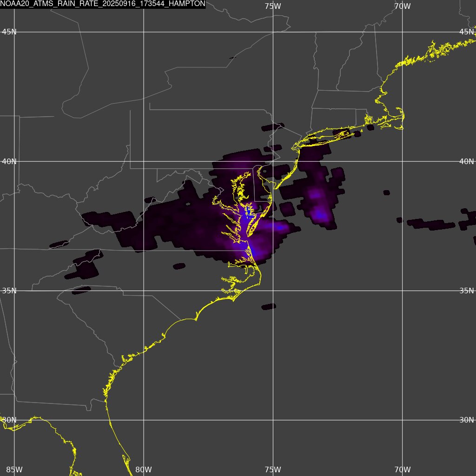Click the 45N label on the right edge
This screenshot has height=476, width=476.
(x=467, y=32)
